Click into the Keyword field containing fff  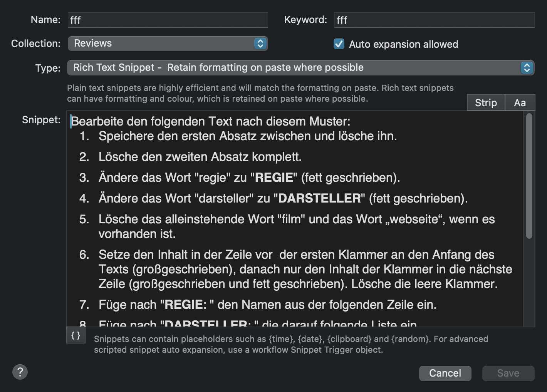coord(434,20)
